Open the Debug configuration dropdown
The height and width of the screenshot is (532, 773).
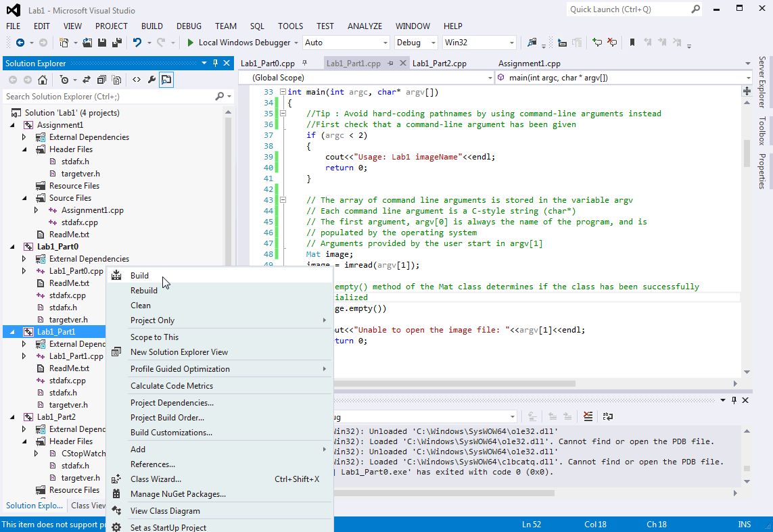click(x=415, y=42)
